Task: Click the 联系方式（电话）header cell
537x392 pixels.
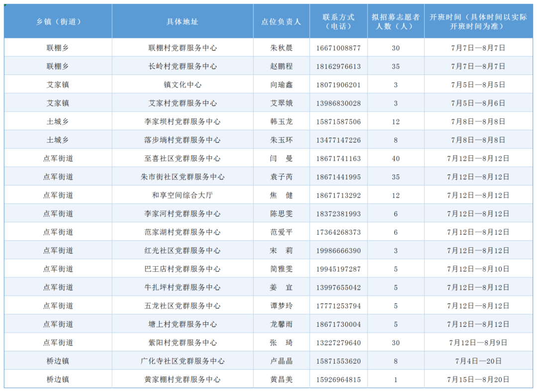Action: coord(339,21)
